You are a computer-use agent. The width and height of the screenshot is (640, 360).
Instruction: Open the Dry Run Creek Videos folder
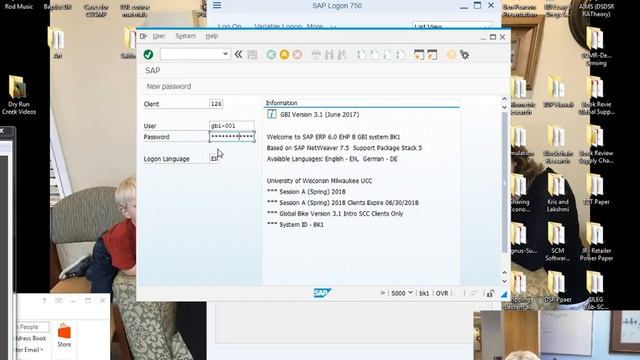18,95
